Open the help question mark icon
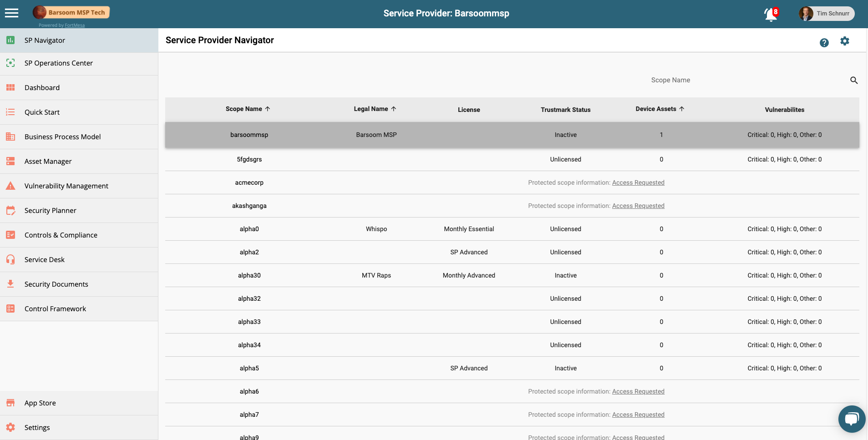This screenshot has height=440, width=868. (824, 43)
